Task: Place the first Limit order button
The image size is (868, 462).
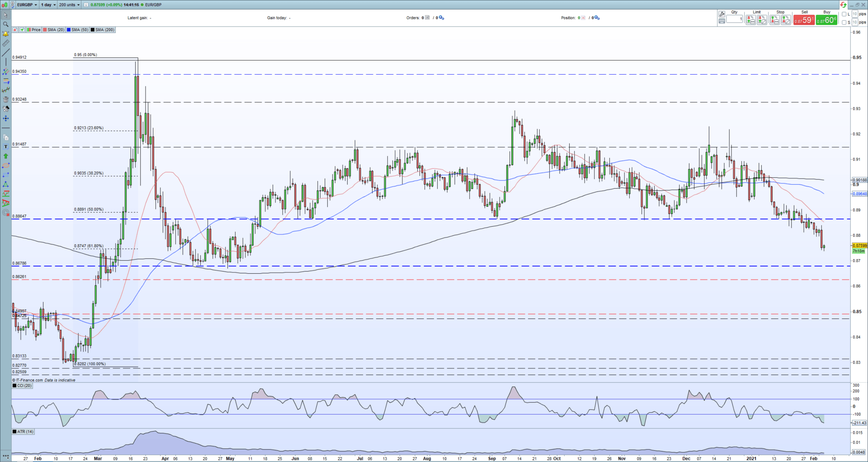Action: pyautogui.click(x=750, y=20)
